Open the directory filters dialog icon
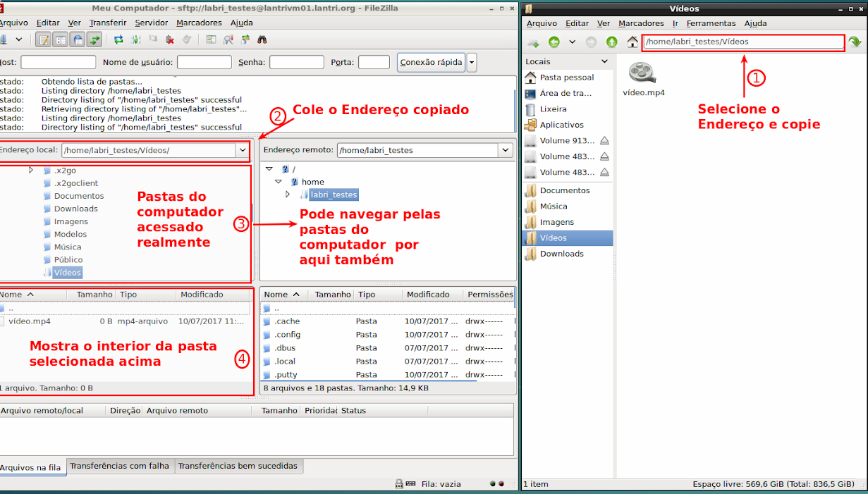The width and height of the screenshot is (868, 494). pos(211,40)
